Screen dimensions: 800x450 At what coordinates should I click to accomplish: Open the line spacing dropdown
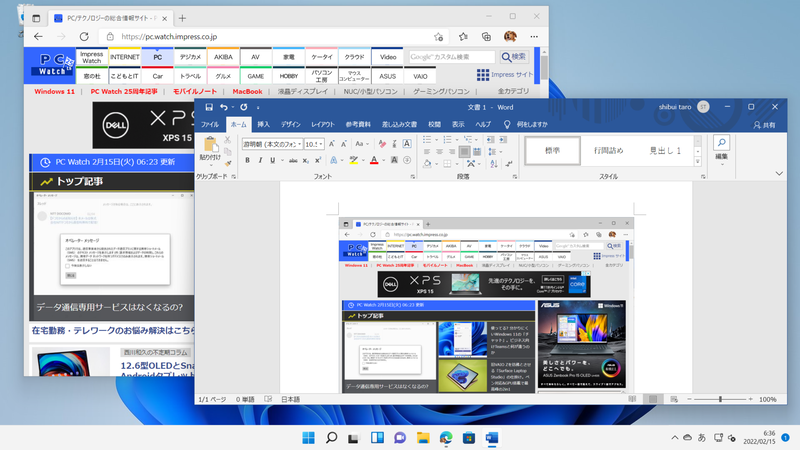[494, 152]
